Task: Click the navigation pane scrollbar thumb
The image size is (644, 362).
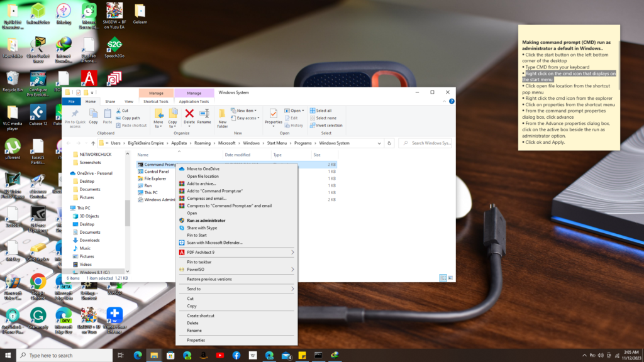Action: pos(127,212)
